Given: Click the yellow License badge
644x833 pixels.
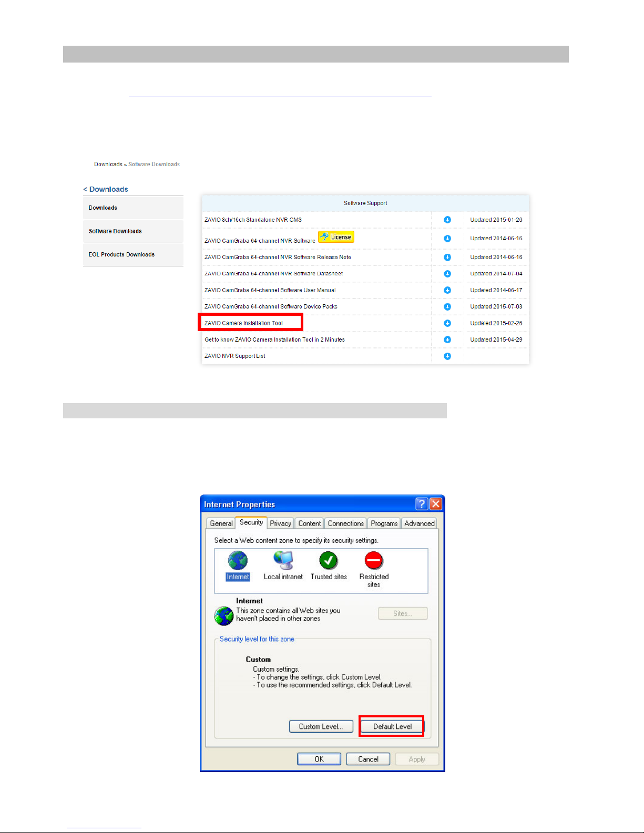Looking at the screenshot, I should point(336,237).
